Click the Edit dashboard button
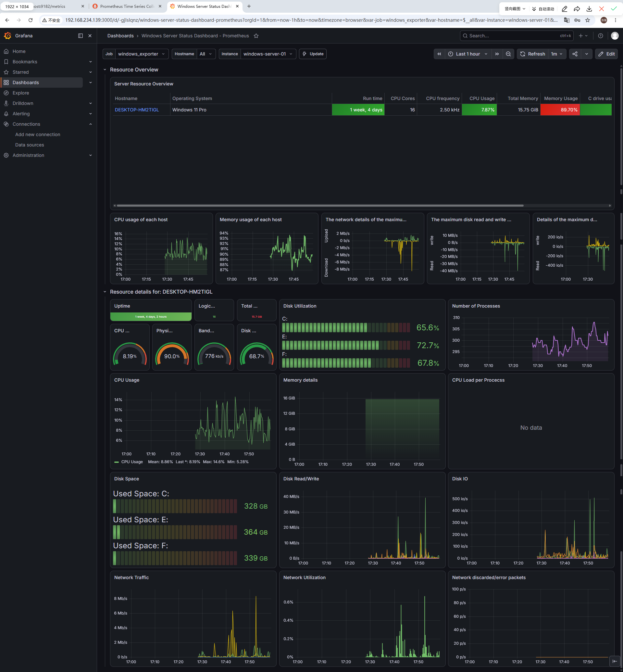Screen dimensions: 623x672 606,54
